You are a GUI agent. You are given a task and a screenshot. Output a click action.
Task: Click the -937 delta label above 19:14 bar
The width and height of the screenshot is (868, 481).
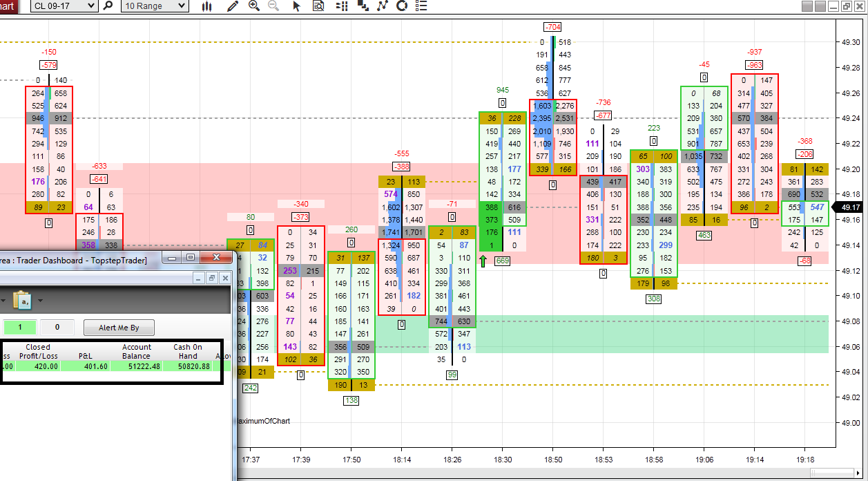pos(755,52)
